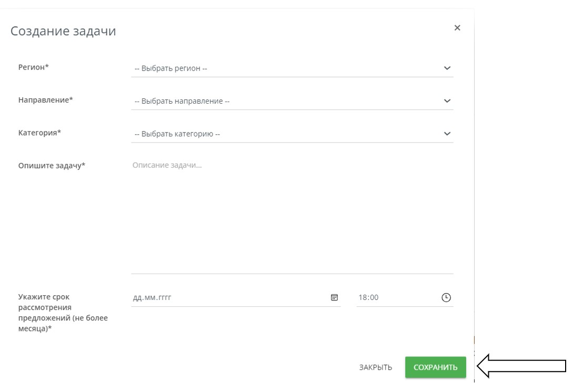The height and width of the screenshot is (392, 573).
Task: Expand the direction dropdown chevron arrow
Action: (x=447, y=100)
